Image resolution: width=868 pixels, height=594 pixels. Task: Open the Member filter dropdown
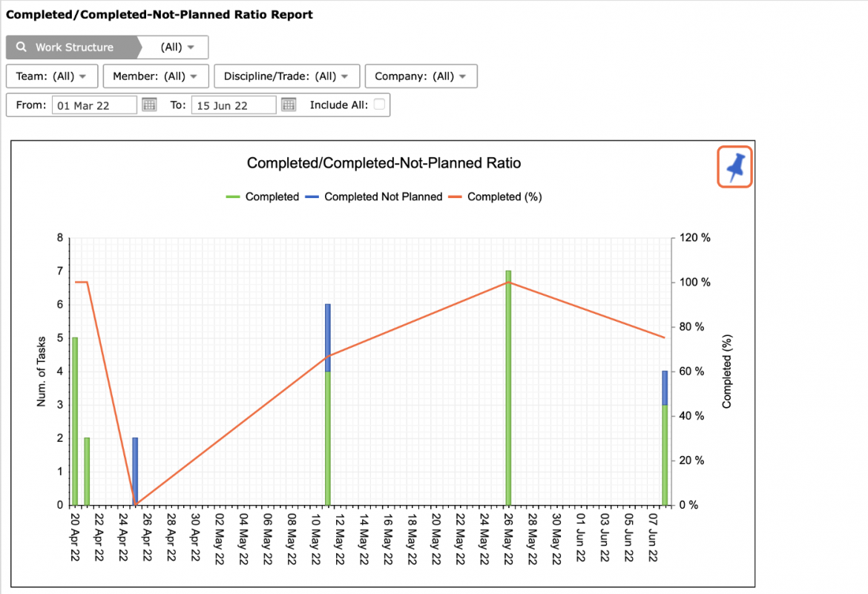[x=156, y=76]
